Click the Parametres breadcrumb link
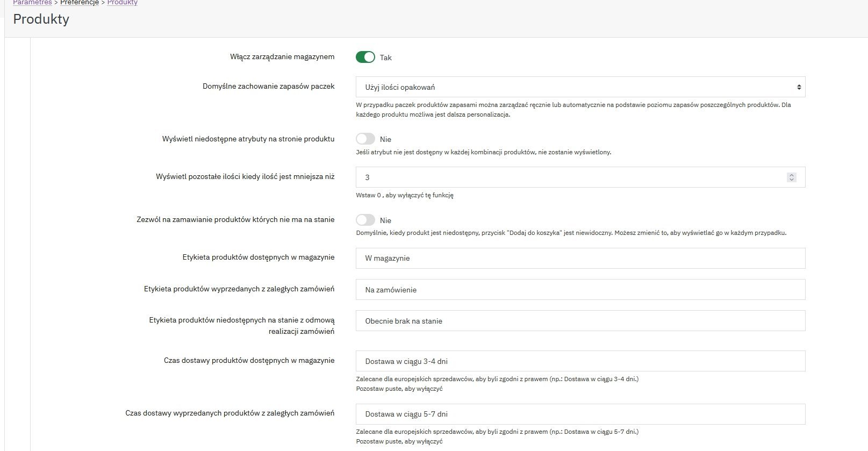This screenshot has height=451, width=868. click(32, 3)
